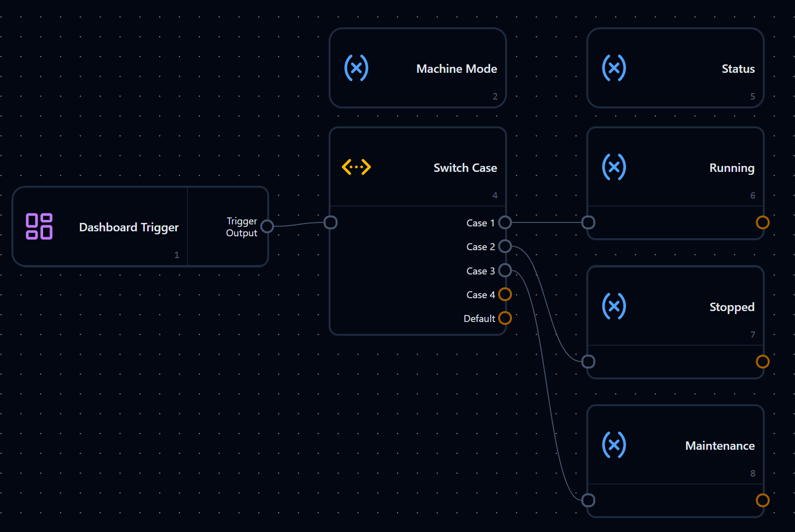
Task: Click the Stopped node input port
Action: point(588,362)
